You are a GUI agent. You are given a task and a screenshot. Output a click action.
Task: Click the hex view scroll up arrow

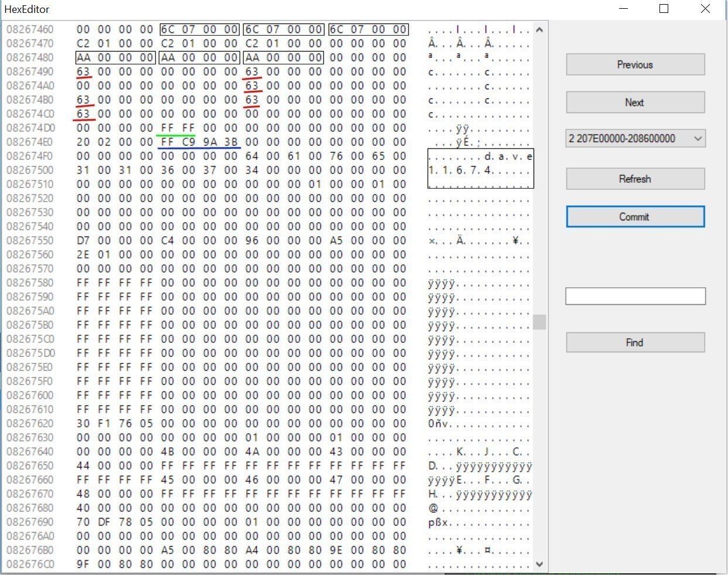539,29
